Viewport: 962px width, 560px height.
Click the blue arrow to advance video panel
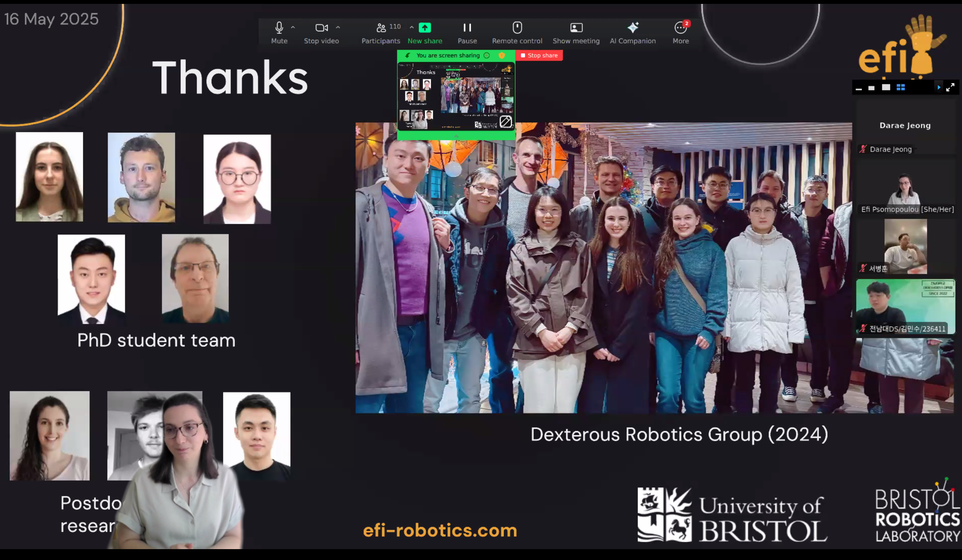[939, 87]
